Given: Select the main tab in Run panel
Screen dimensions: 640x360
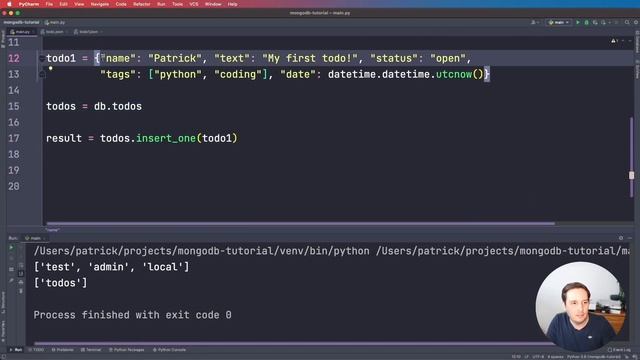Looking at the screenshot, I should pos(34,238).
